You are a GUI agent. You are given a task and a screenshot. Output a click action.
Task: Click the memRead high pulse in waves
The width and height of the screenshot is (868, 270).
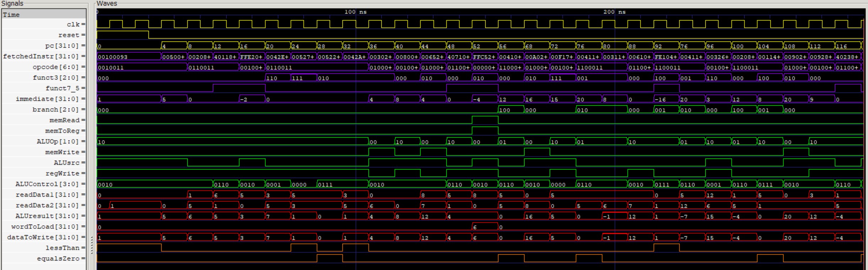tap(485, 120)
